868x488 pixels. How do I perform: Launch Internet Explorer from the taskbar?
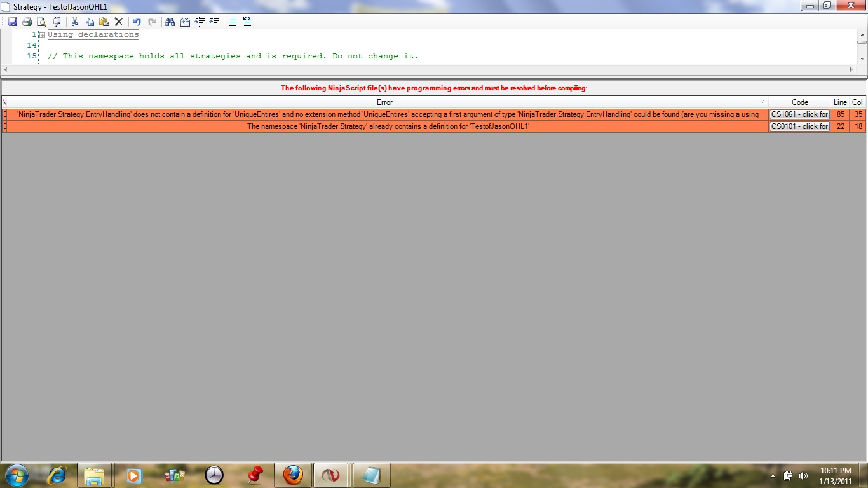click(x=58, y=475)
